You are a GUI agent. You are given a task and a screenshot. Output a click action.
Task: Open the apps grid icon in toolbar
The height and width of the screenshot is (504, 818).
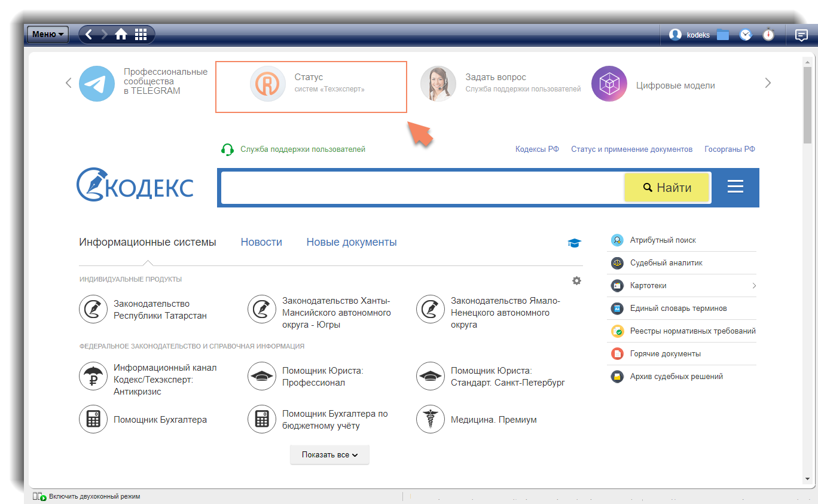click(141, 35)
